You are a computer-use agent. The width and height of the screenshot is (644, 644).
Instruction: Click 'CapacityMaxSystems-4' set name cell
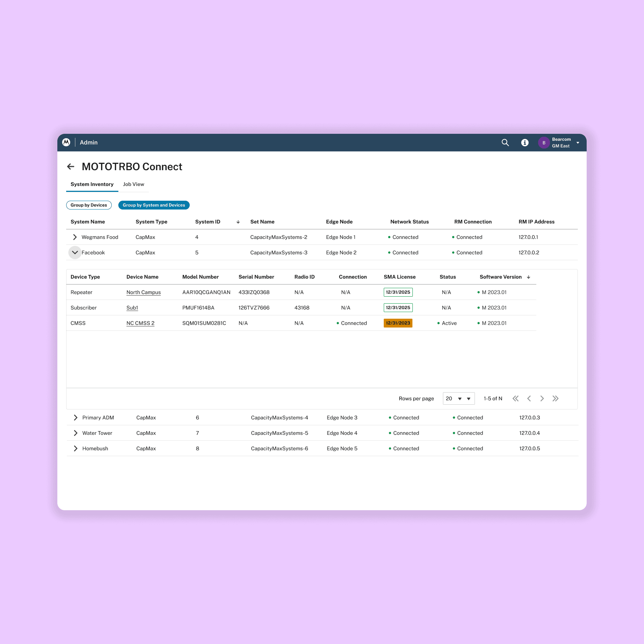279,418
